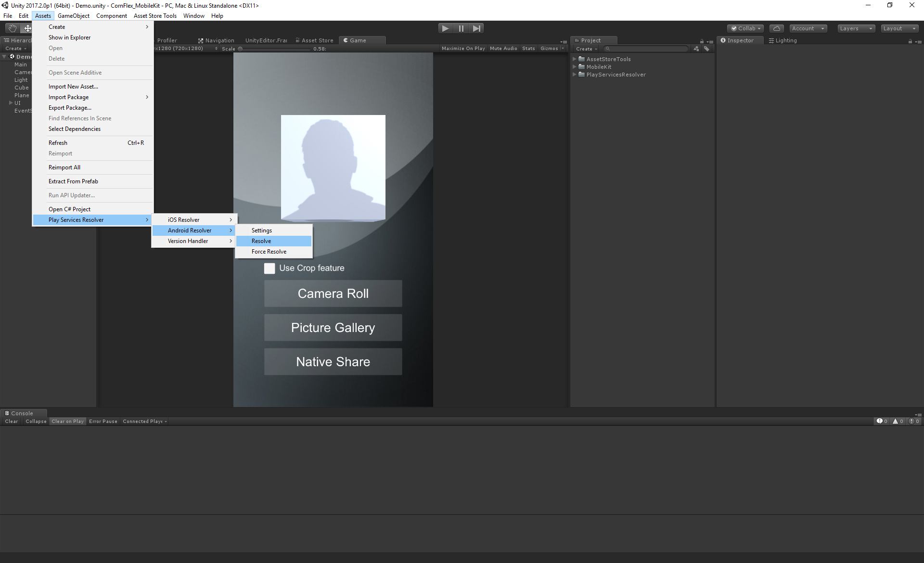Screen dimensions: 924x563
Task: Click the Native Share button
Action: tap(333, 362)
